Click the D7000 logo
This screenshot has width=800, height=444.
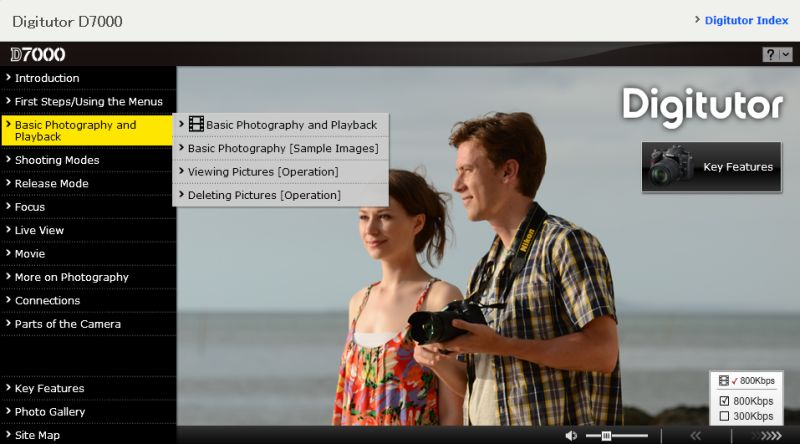point(38,55)
